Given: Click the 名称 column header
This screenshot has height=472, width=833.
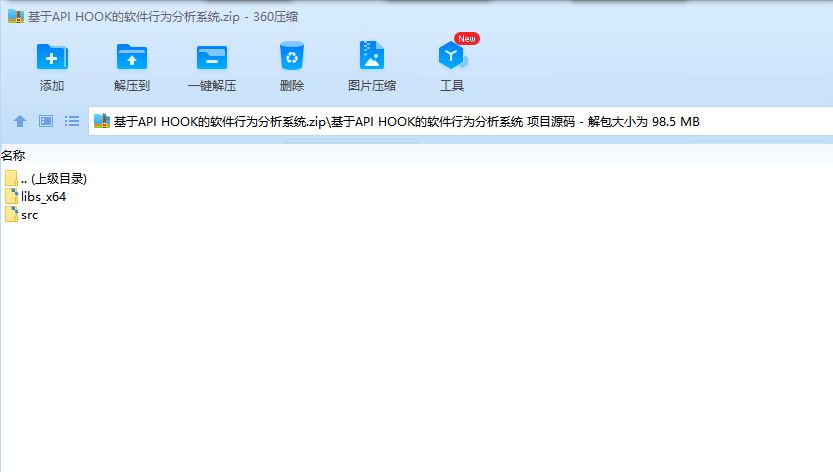Looking at the screenshot, I should 13,155.
